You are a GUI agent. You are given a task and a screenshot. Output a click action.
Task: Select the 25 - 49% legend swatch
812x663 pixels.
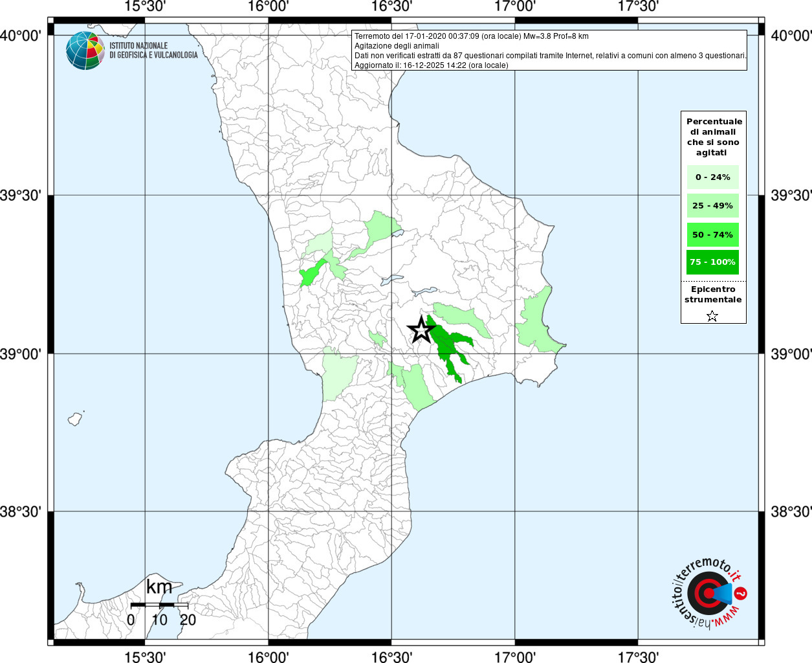[x=712, y=206]
